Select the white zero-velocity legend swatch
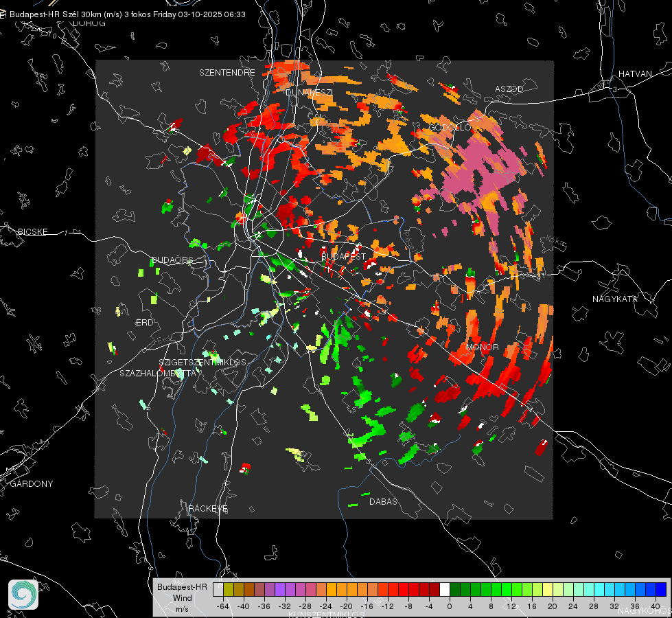This screenshot has height=618, width=672. click(x=445, y=590)
